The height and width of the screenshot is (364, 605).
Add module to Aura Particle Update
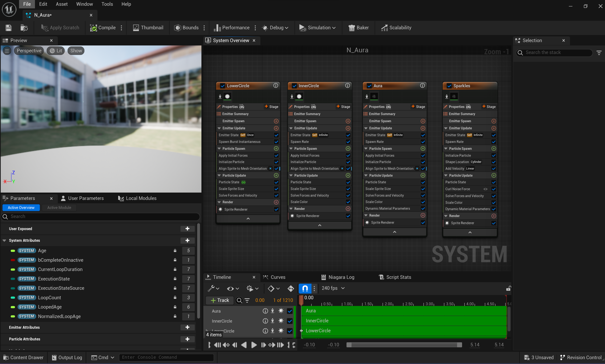click(423, 175)
